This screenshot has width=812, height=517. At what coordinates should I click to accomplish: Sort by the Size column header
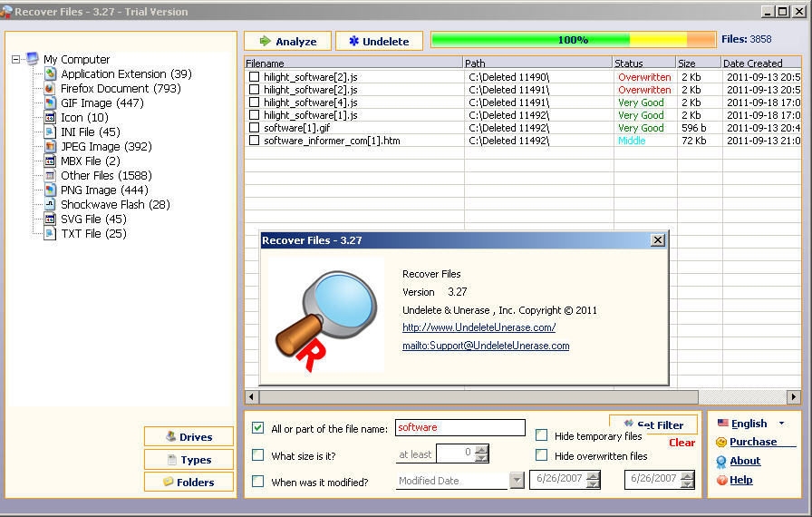tap(698, 63)
